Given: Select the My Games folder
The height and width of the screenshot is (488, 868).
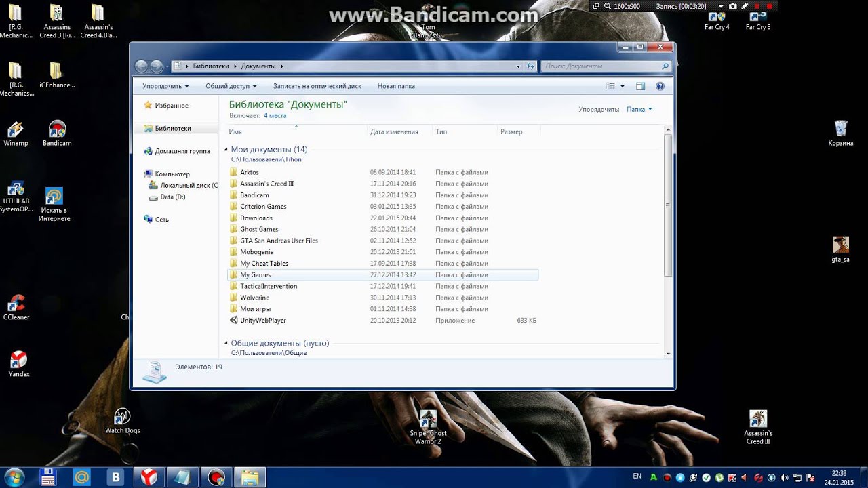Looking at the screenshot, I should point(383,274).
